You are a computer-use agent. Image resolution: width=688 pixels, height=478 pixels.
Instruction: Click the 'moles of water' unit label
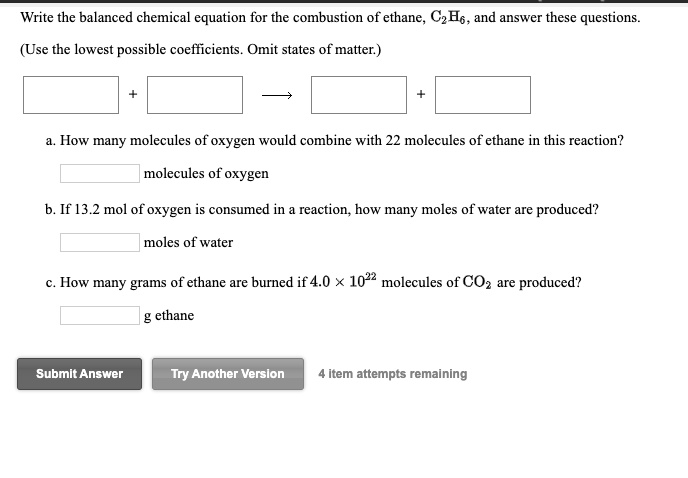point(188,243)
